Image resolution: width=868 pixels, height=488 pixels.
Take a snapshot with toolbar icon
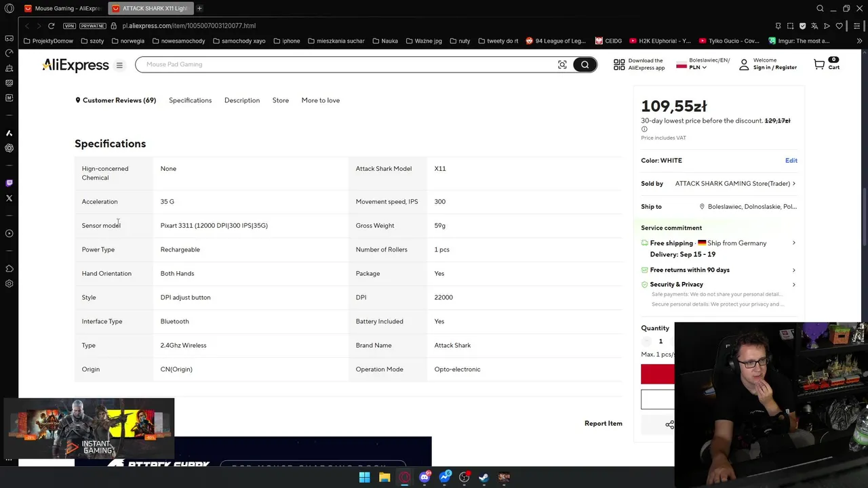(x=790, y=26)
